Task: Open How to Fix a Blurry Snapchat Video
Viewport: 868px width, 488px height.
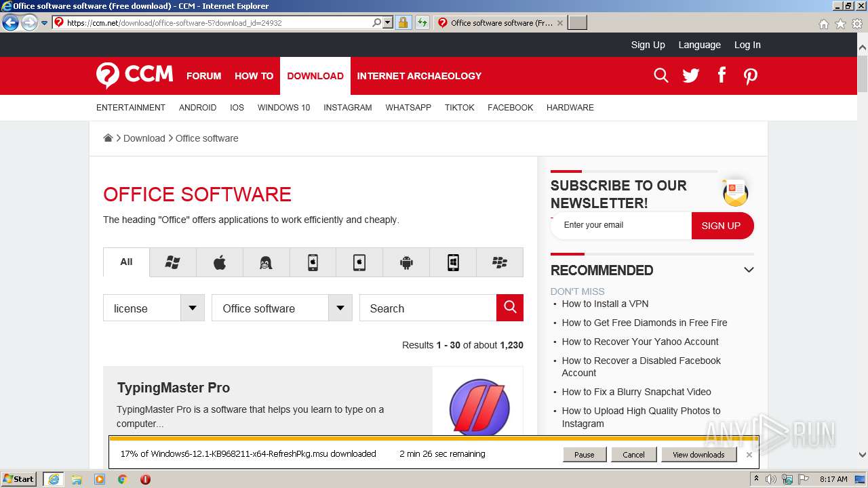Action: click(x=636, y=392)
